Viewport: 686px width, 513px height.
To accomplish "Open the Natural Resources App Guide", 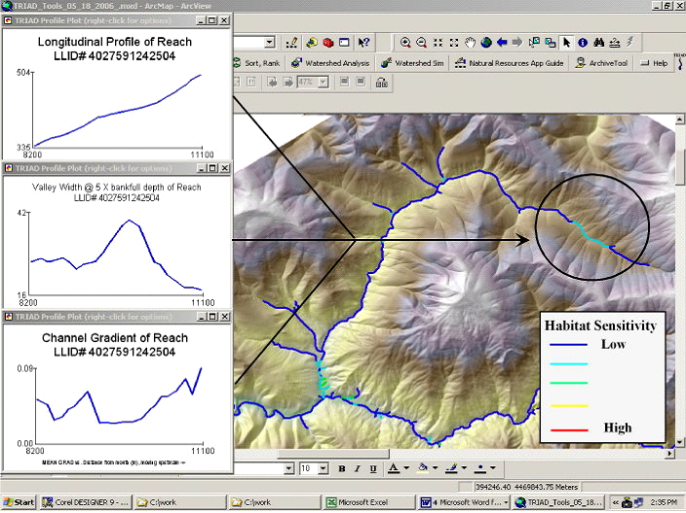I will tap(508, 63).
